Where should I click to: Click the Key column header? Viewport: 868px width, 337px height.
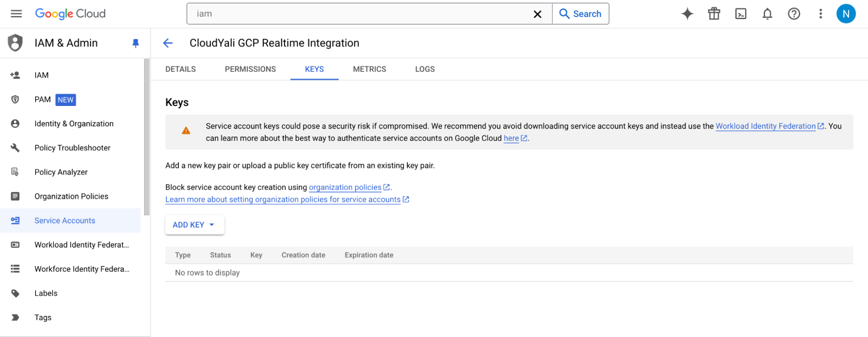point(256,255)
